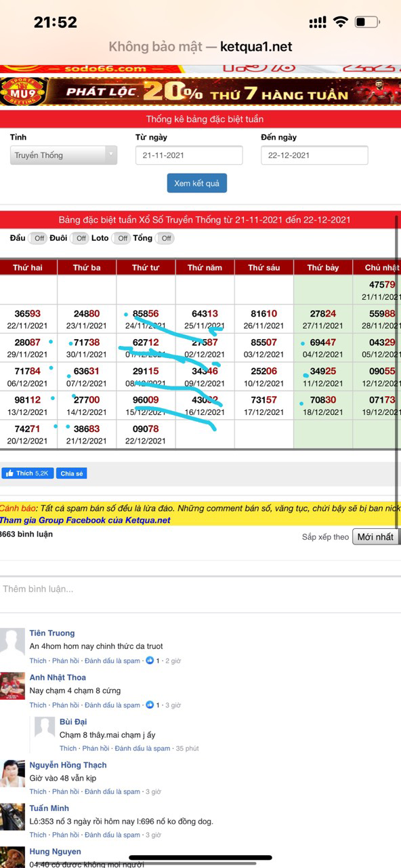Screen dimensions: 401x868
Task: Click Đánh dấu là spam under Tuấn Minh
Action: tap(112, 835)
